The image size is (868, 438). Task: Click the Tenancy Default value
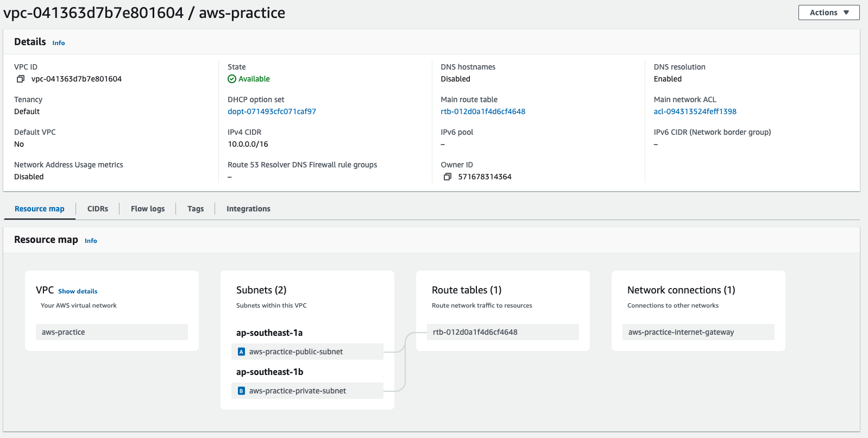point(27,111)
